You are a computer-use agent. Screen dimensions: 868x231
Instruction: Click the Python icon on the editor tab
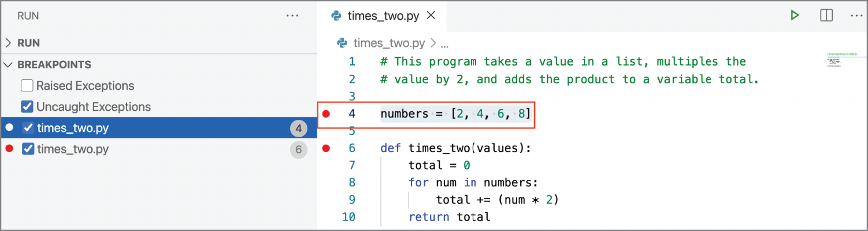click(336, 16)
